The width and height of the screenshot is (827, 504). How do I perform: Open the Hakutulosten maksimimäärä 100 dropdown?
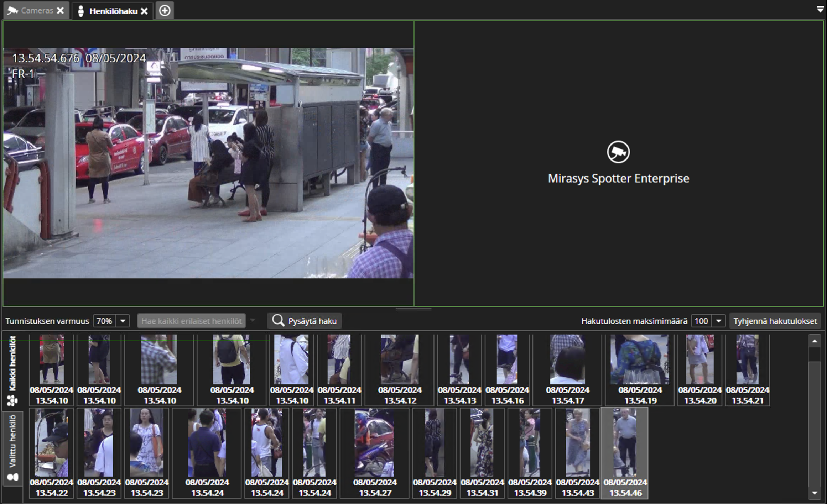pyautogui.click(x=718, y=321)
